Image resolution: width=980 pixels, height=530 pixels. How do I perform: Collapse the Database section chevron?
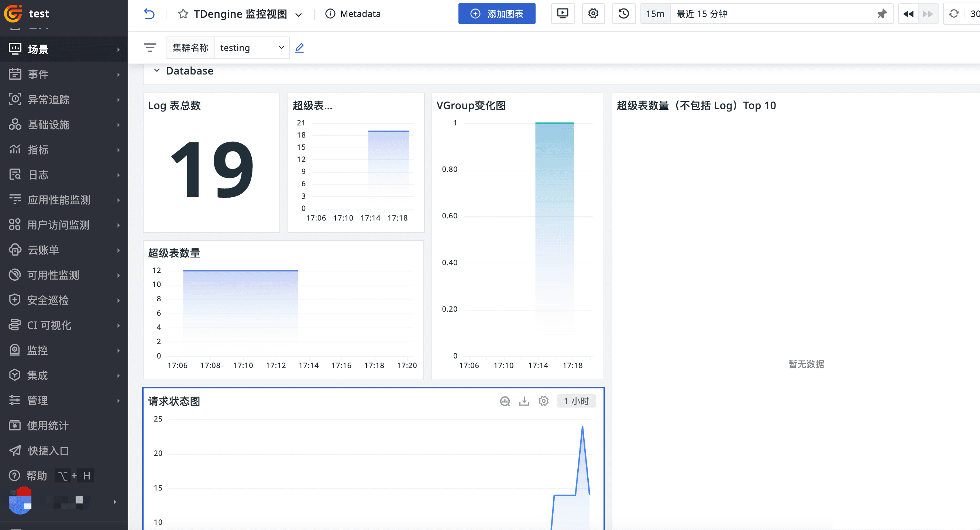click(x=157, y=71)
